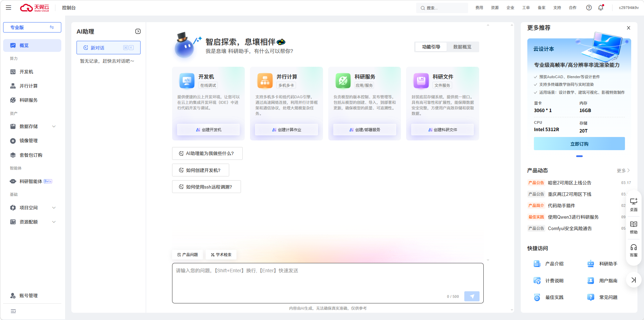Image resolution: width=644 pixels, height=320 pixels.
Task: Close the 更多推荐 panel
Action: 628,28
